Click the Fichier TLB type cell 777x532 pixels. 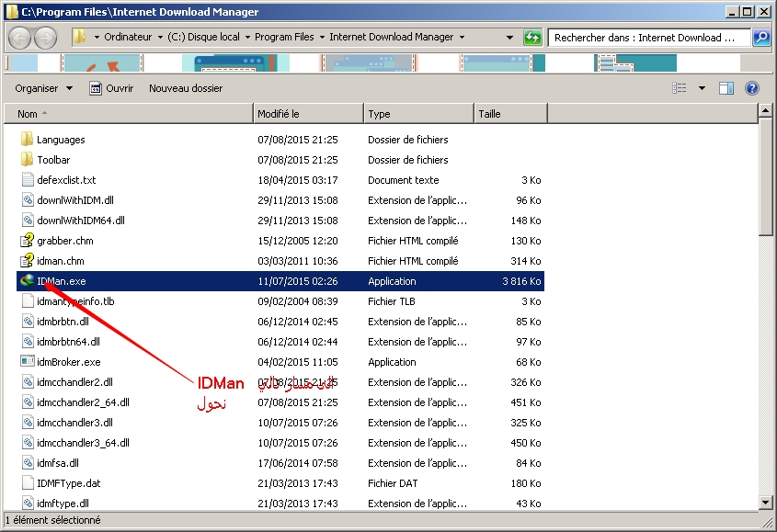coord(392,301)
